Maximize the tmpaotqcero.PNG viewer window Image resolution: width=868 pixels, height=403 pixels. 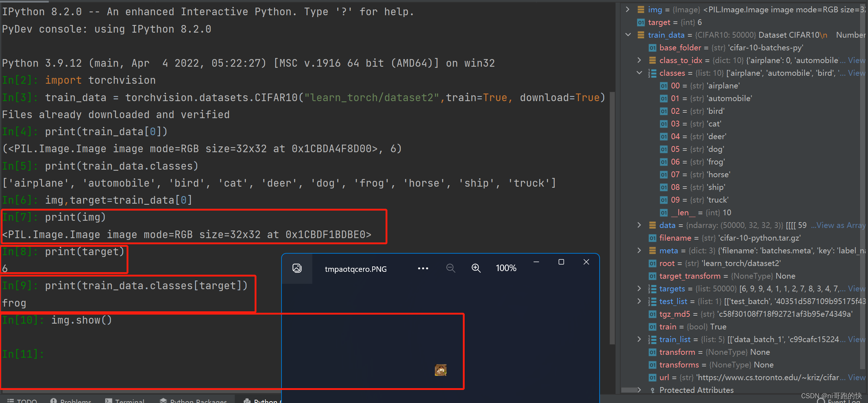point(561,262)
